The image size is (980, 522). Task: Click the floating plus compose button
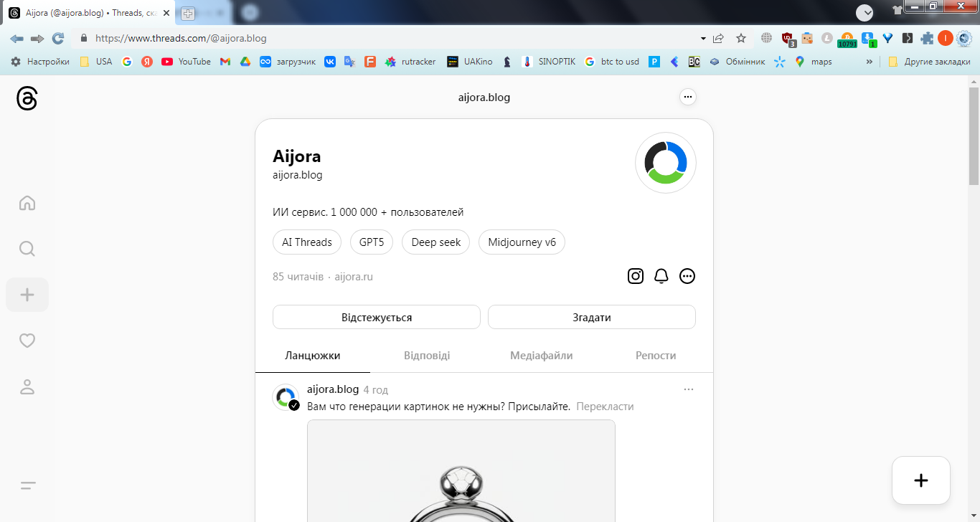point(921,480)
